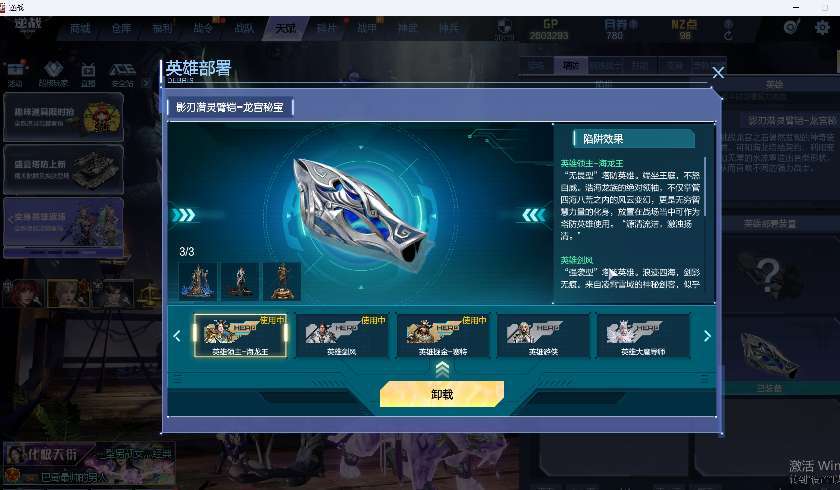Open the 直播 TV icon
Image resolution: width=840 pixels, height=490 pixels.
[x=88, y=74]
